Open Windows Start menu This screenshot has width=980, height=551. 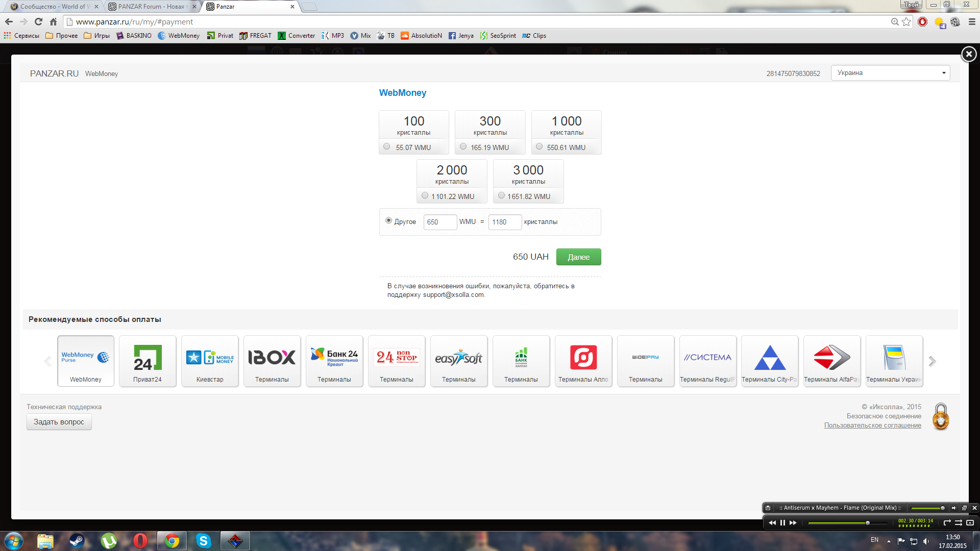(14, 541)
